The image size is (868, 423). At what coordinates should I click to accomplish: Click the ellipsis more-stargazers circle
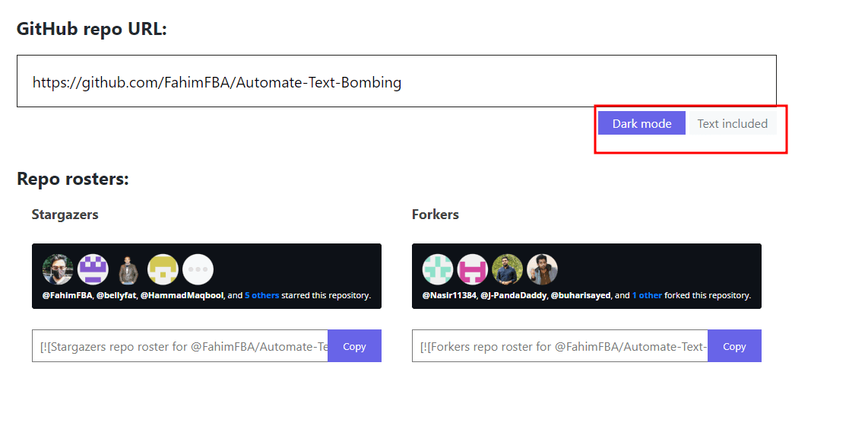pyautogui.click(x=198, y=269)
